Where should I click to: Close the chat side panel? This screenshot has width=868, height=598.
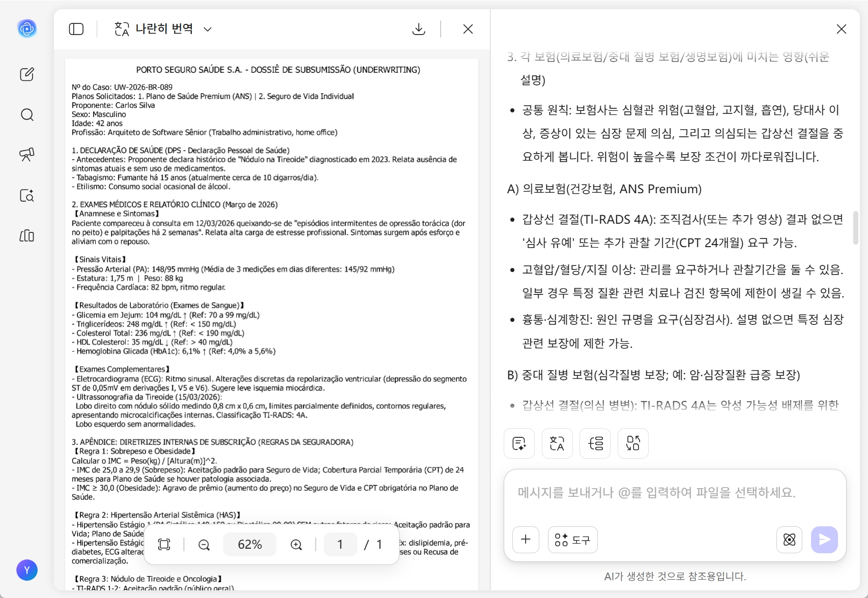point(842,29)
